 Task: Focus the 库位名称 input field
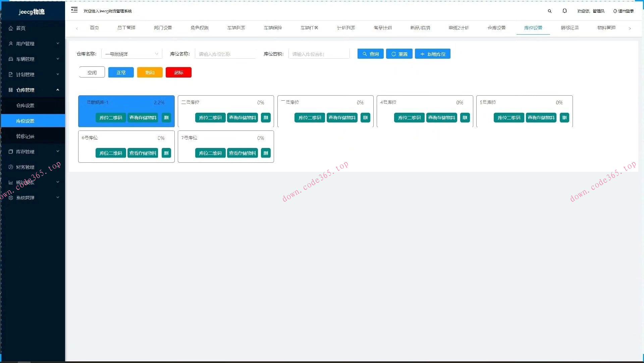click(225, 54)
